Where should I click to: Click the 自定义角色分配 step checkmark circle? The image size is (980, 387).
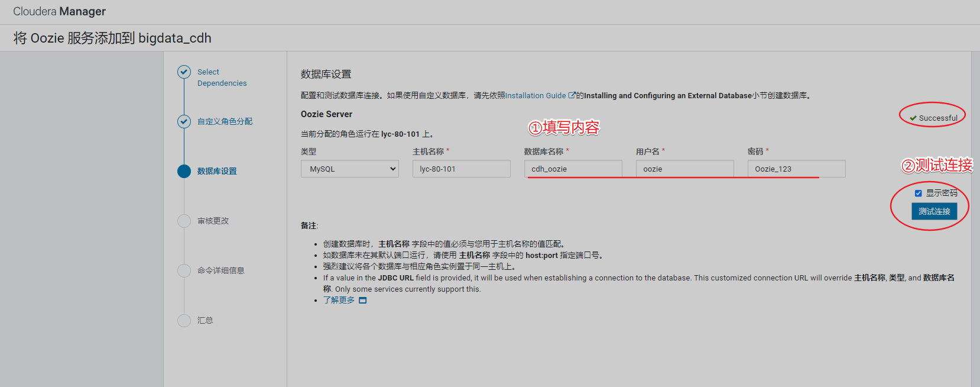point(184,121)
